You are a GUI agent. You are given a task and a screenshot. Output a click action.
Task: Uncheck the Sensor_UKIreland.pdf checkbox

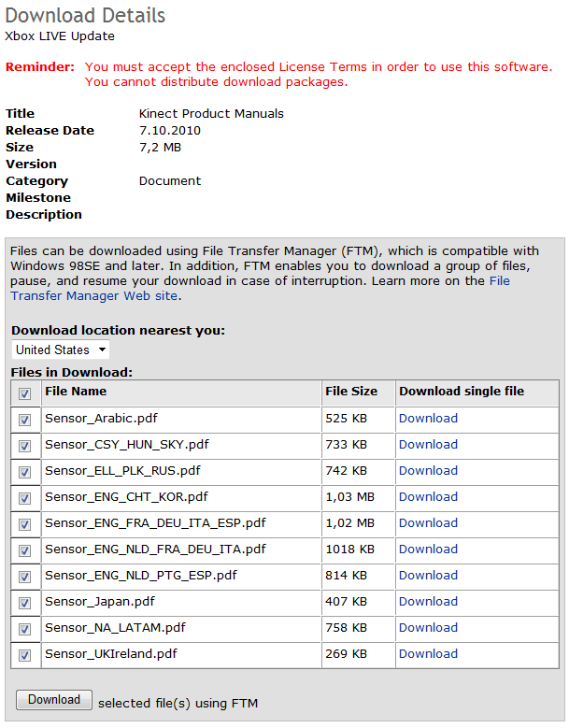pyautogui.click(x=24, y=655)
